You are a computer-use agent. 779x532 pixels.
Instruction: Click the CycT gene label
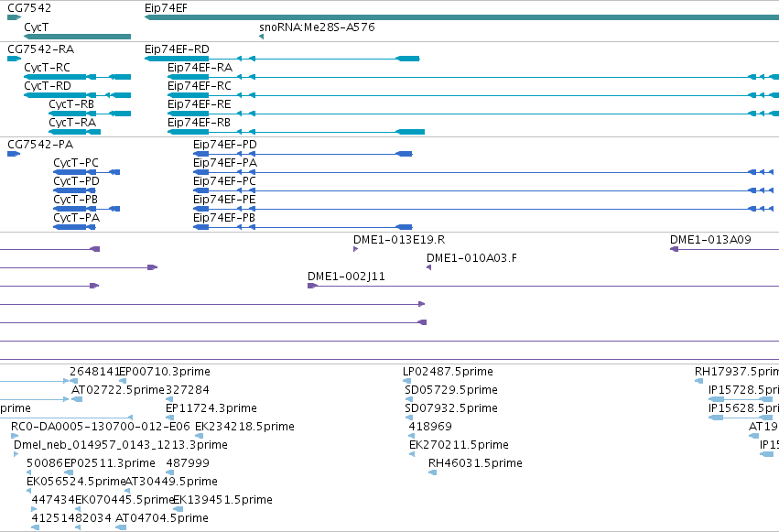tap(36, 27)
